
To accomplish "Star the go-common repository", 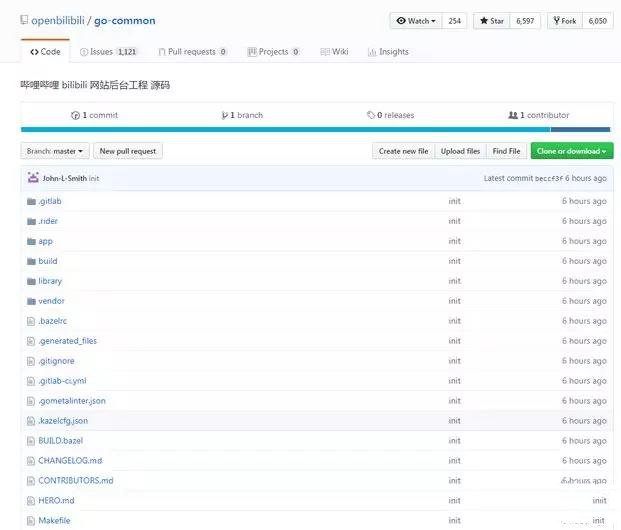I will (491, 21).
